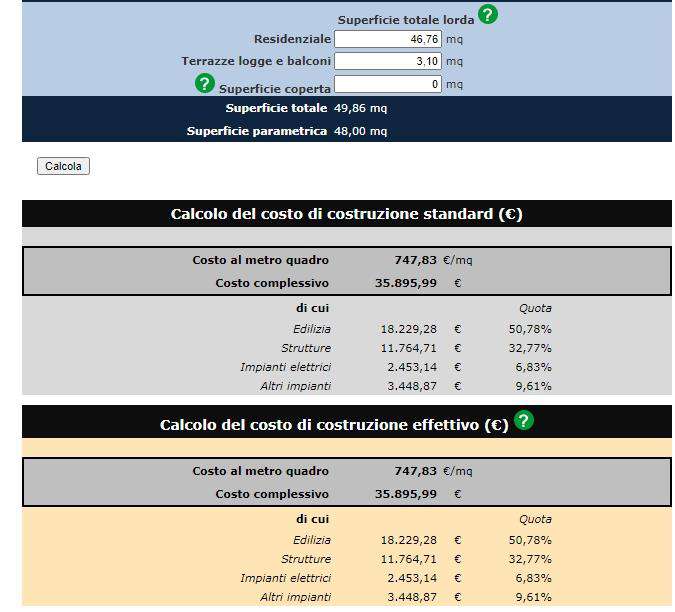This screenshot has width=675, height=612.
Task: Click the Superficie parametrica 48,00 mq value
Action: pyautogui.click(x=360, y=131)
